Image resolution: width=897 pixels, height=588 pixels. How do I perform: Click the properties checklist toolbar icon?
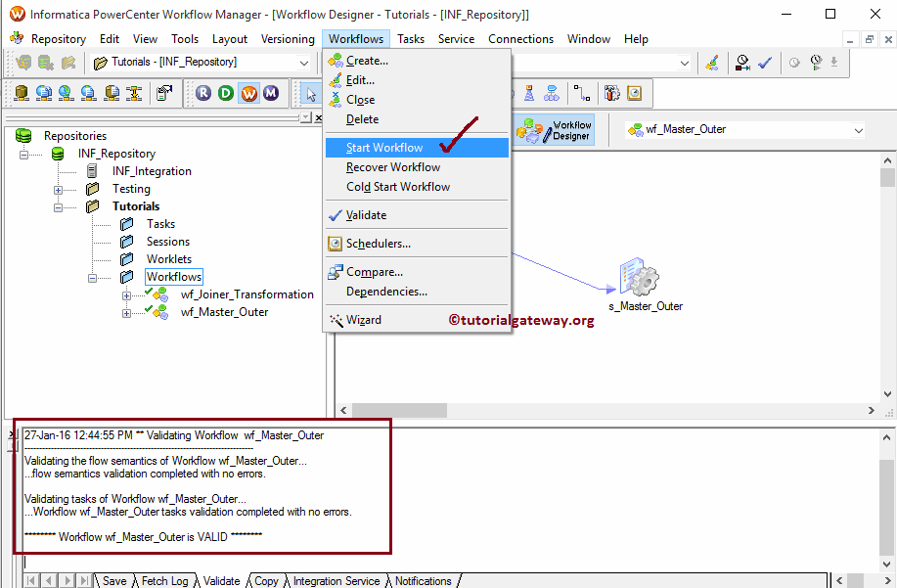point(164,93)
